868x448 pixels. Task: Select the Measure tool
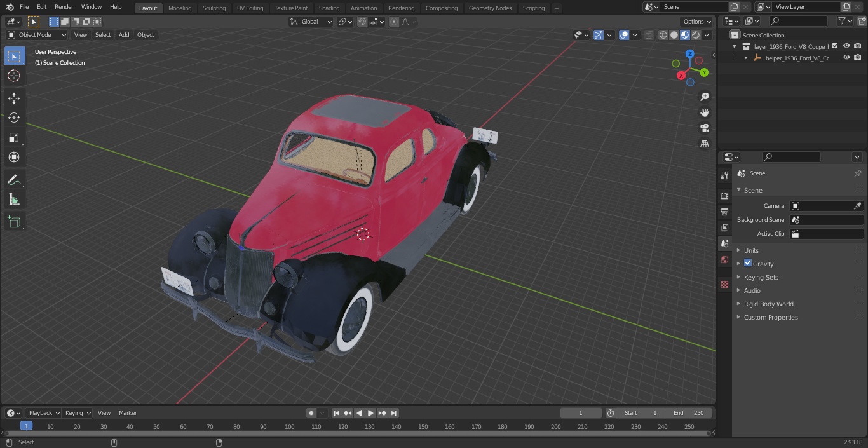[x=14, y=200]
